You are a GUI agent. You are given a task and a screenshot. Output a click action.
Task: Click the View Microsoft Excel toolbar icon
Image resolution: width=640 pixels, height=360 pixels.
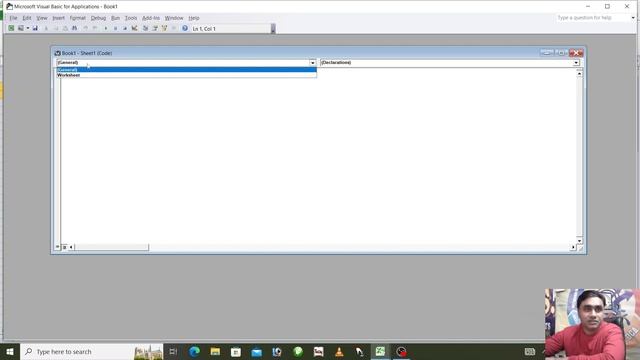(x=11, y=28)
